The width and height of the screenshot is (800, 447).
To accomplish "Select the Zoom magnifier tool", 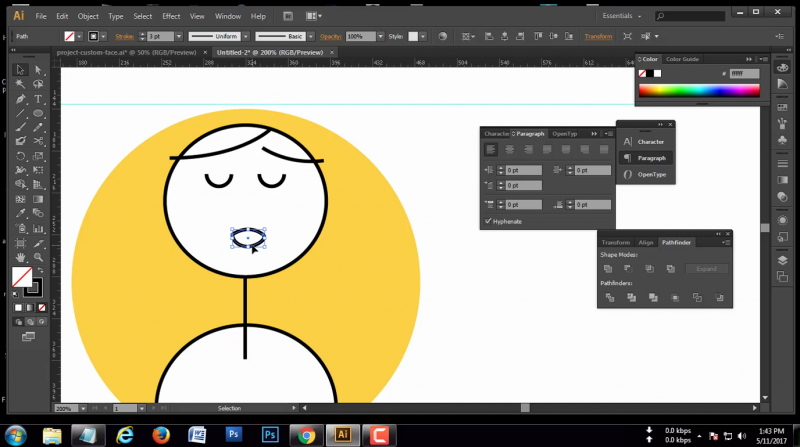I will point(38,258).
